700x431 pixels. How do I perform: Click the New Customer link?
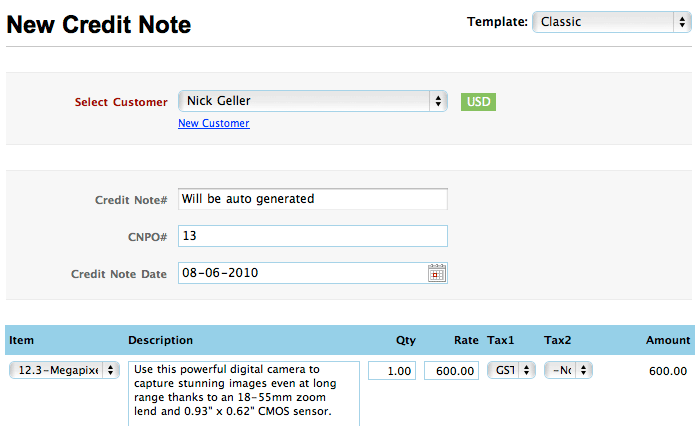coord(214,123)
